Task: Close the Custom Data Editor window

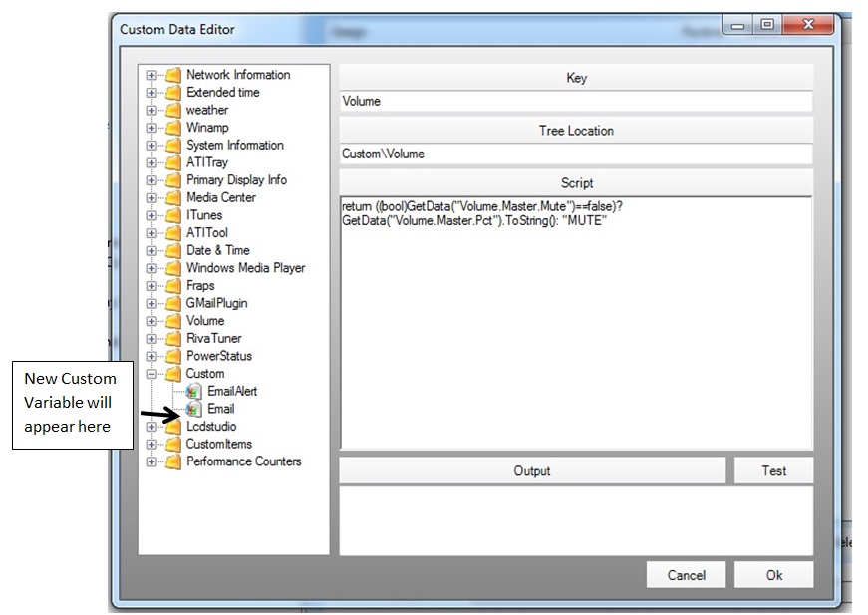Action: [x=807, y=24]
